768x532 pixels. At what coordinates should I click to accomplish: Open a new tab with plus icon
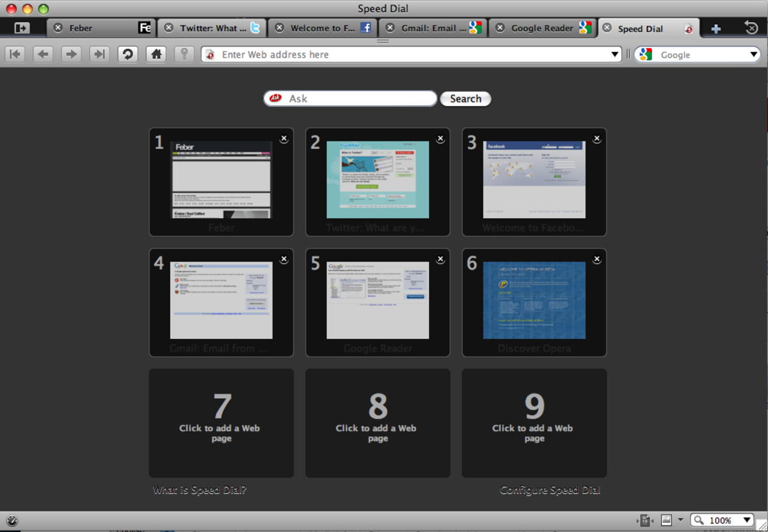click(715, 28)
